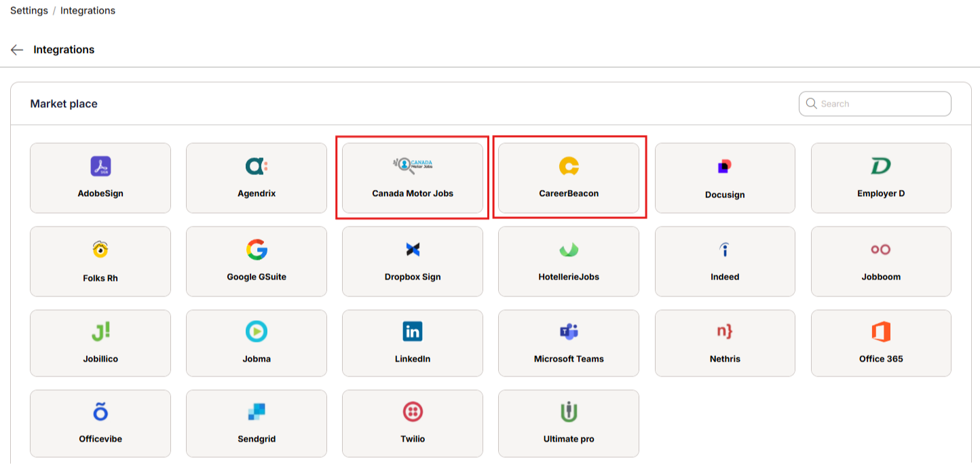Click the red Twilio logo
The image size is (980, 466).
pyautogui.click(x=413, y=412)
